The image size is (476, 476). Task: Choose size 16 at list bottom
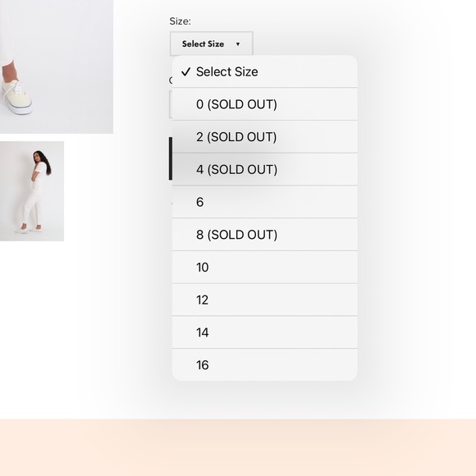(265, 365)
